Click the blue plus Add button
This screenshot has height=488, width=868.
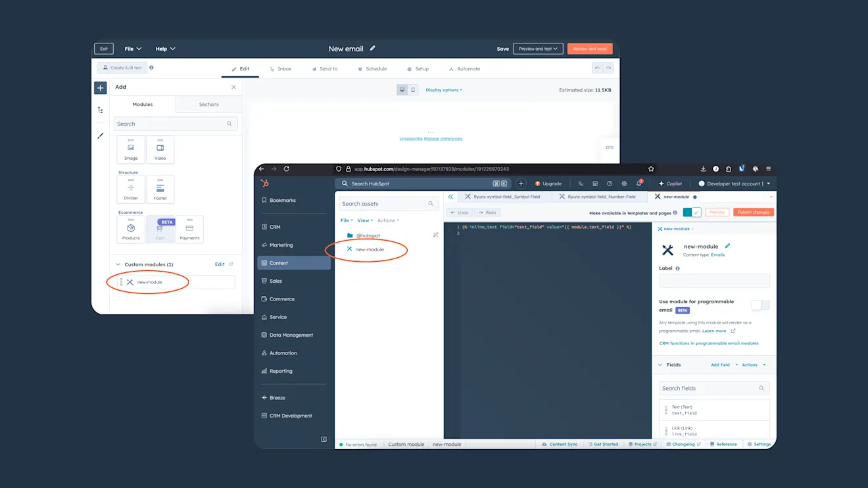(x=100, y=87)
